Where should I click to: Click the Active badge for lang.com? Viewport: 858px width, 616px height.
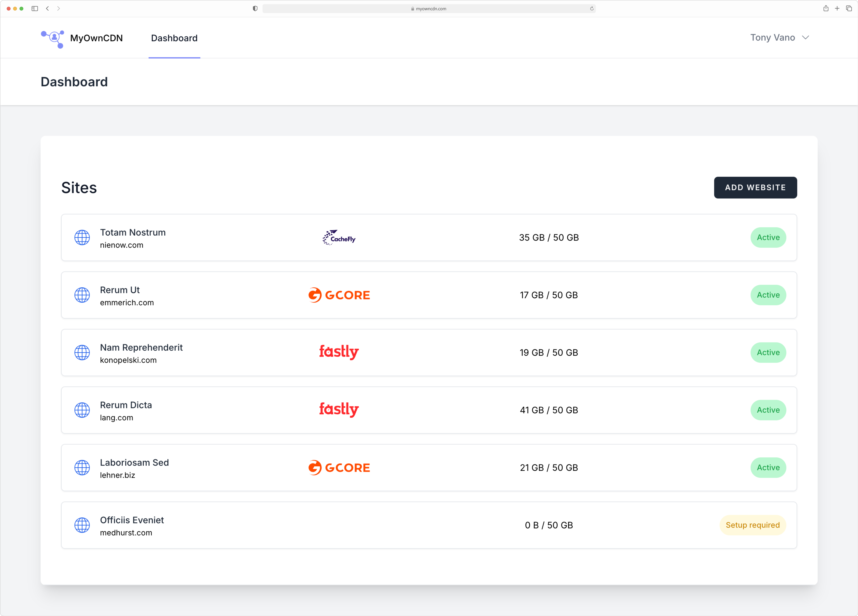[x=768, y=410]
